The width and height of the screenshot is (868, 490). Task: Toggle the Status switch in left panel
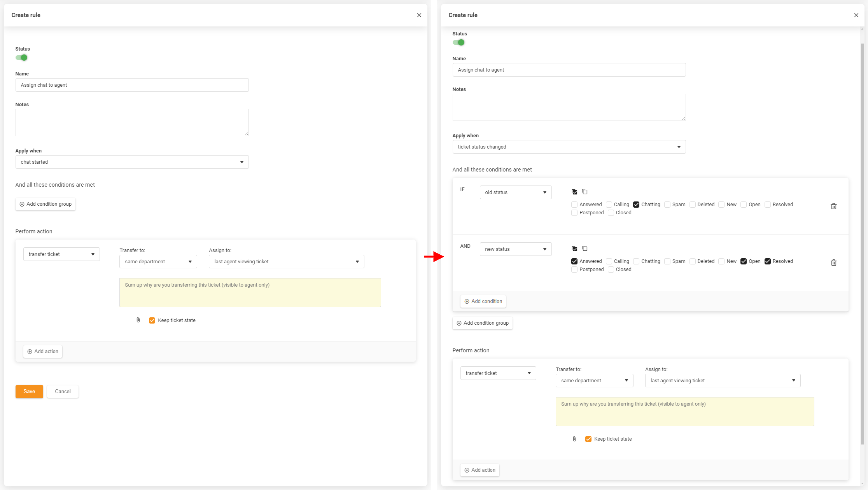22,58
